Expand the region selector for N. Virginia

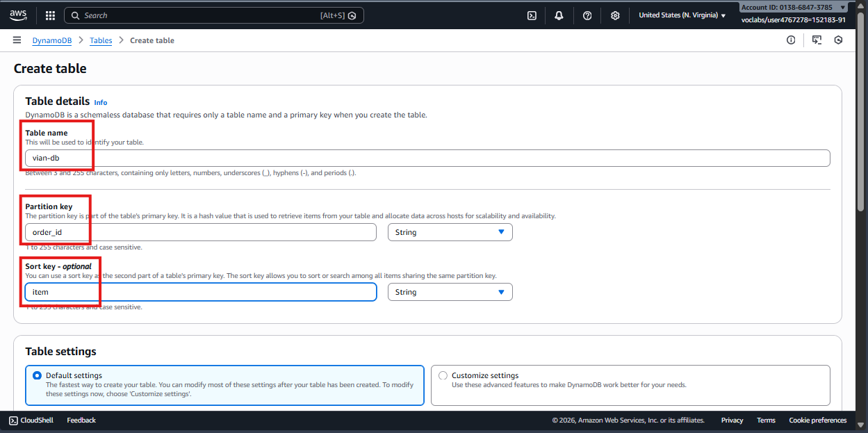[681, 15]
